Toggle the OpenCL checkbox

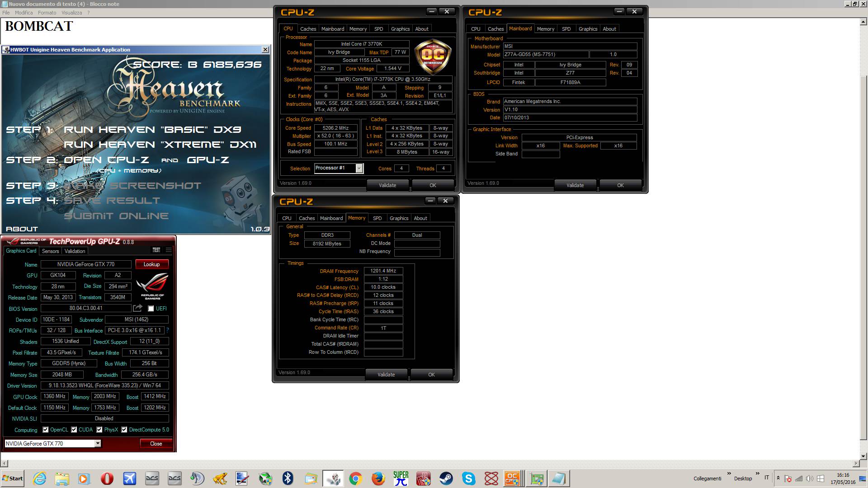tap(46, 430)
